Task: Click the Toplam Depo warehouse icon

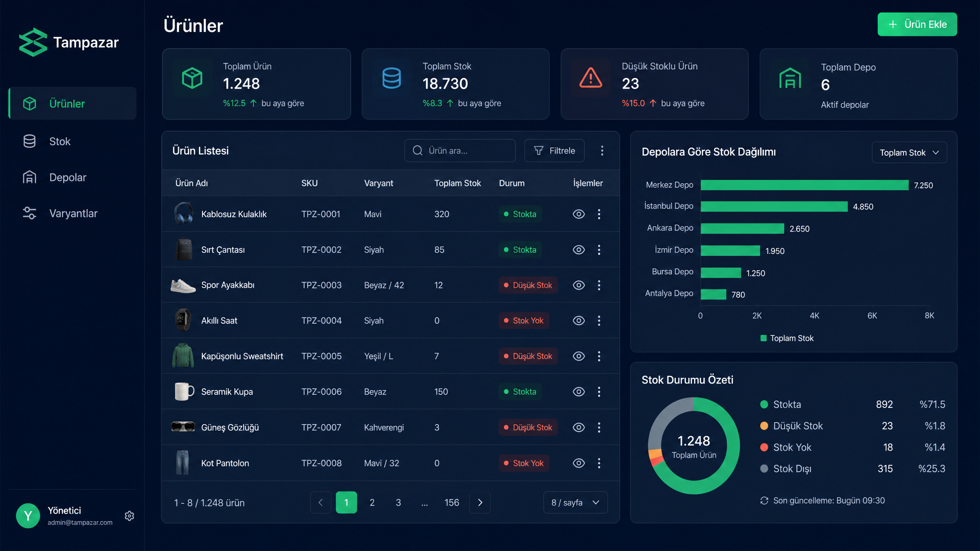Action: pos(790,78)
